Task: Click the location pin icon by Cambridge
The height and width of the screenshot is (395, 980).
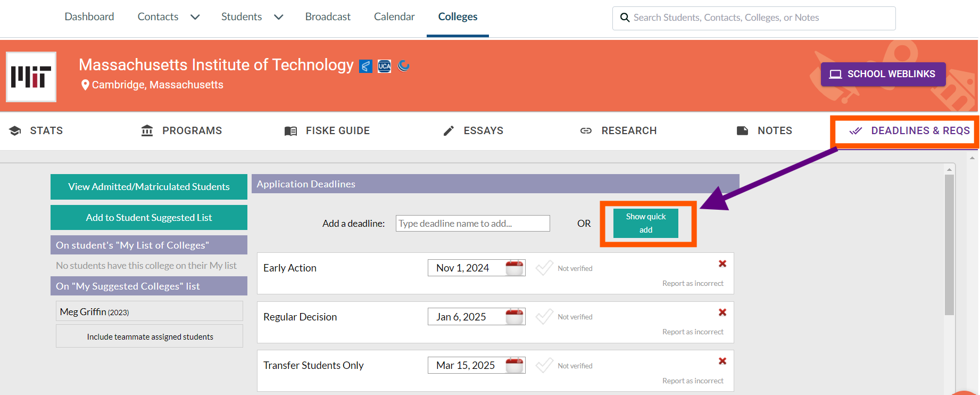Action: coord(85,85)
